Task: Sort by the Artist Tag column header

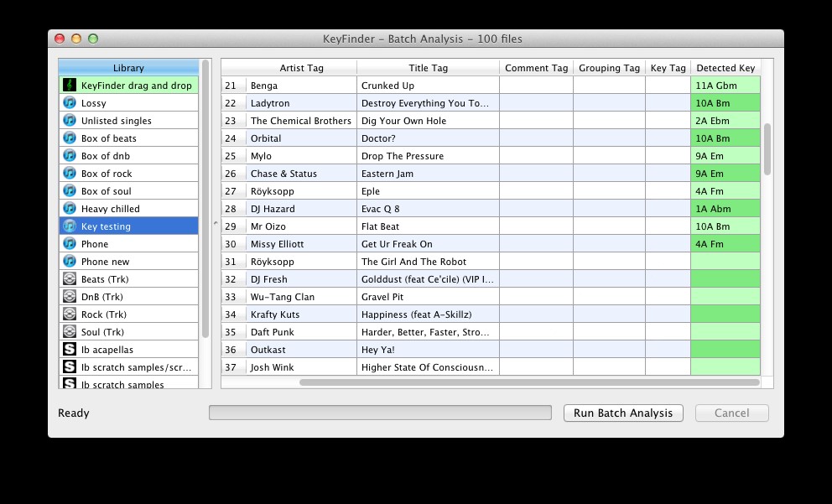Action: (x=289, y=68)
